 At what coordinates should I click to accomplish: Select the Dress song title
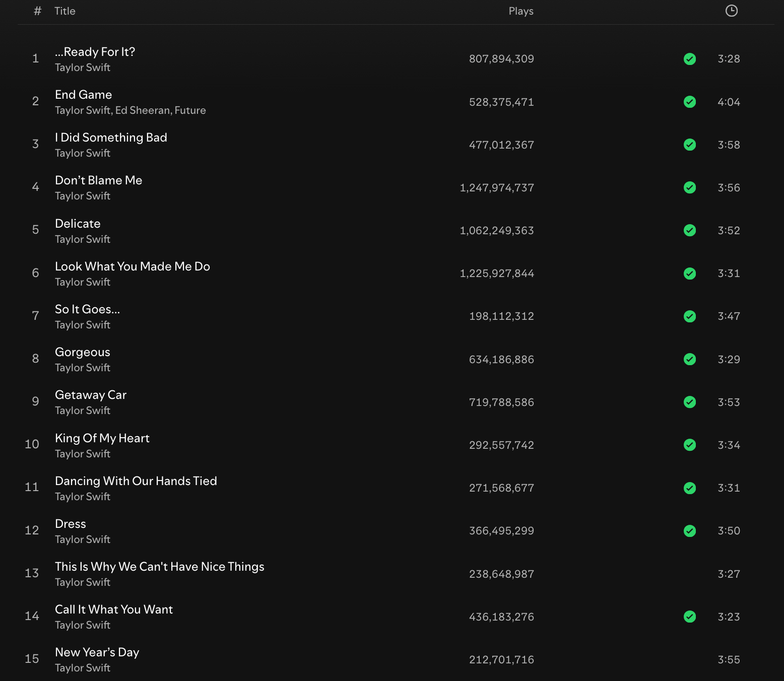tap(71, 524)
